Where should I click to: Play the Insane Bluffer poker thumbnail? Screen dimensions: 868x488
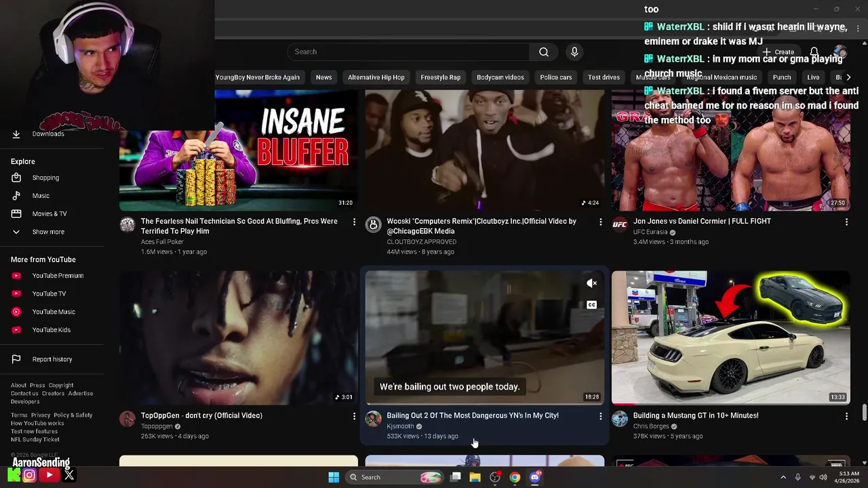239,150
